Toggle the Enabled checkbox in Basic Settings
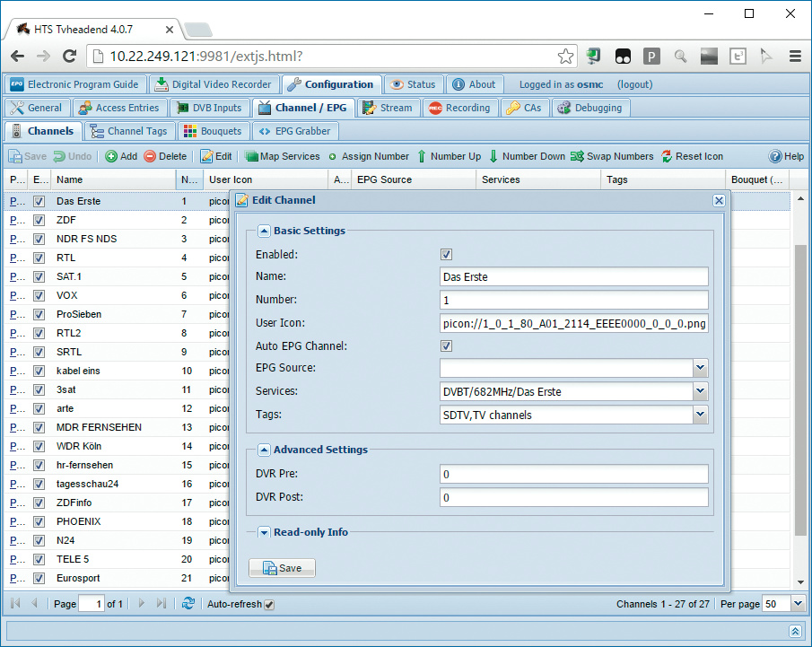This screenshot has width=812, height=647. tap(446, 255)
